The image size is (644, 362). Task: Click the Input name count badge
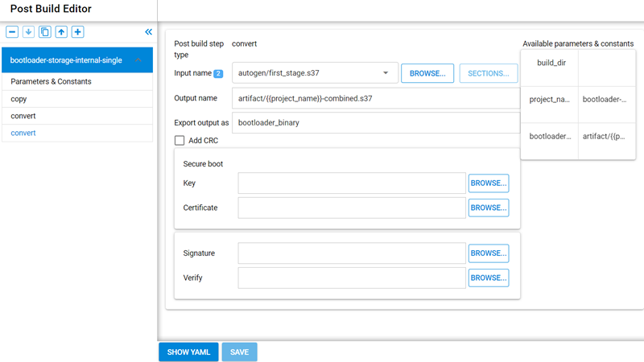218,73
